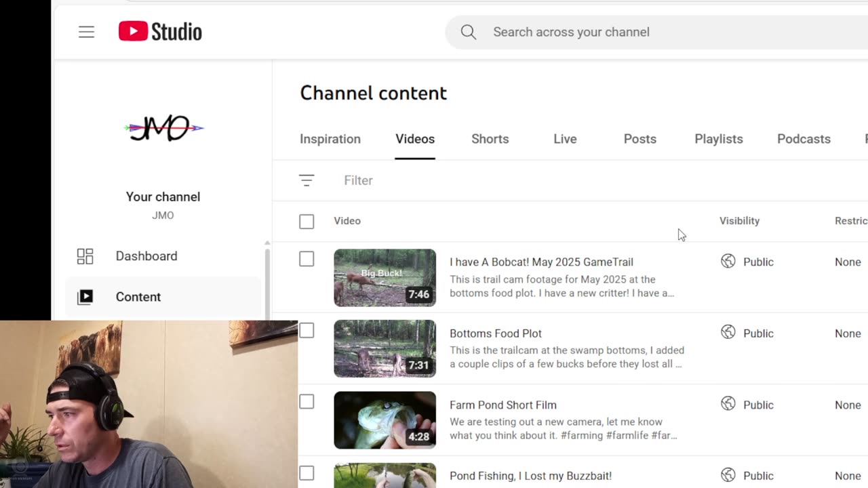This screenshot has height=488, width=868.
Task: Click the globe icon for Pond Fishing video
Action: [728, 476]
